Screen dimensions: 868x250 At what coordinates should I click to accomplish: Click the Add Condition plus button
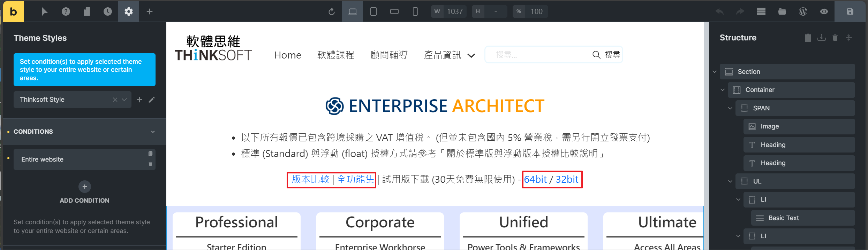[x=84, y=187]
